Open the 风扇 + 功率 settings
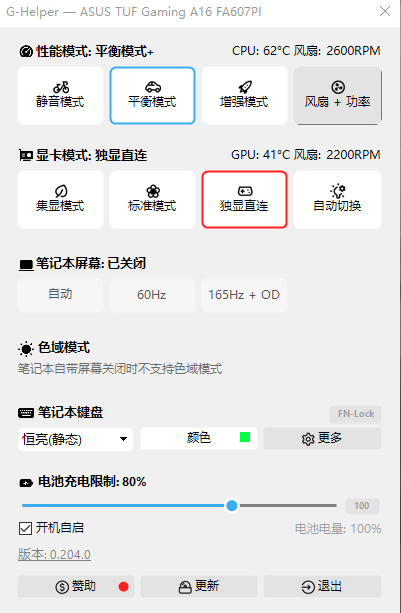Viewport: 401px width, 613px height. click(x=337, y=95)
